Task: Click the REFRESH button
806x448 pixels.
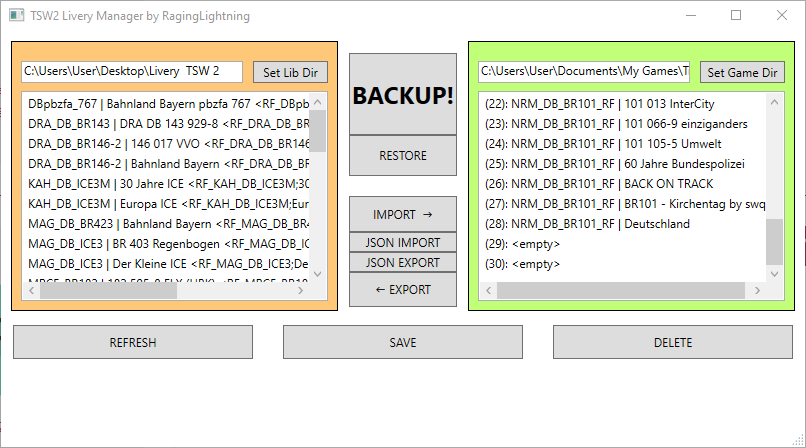Action: (x=133, y=343)
